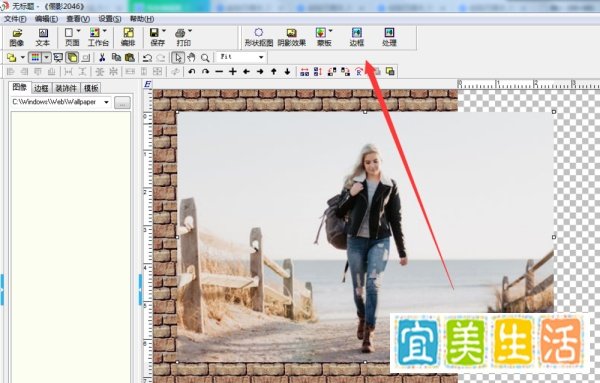This screenshot has height=383, width=600.
Task: Expand the 保存 save dropdown arrow
Action: [164, 31]
